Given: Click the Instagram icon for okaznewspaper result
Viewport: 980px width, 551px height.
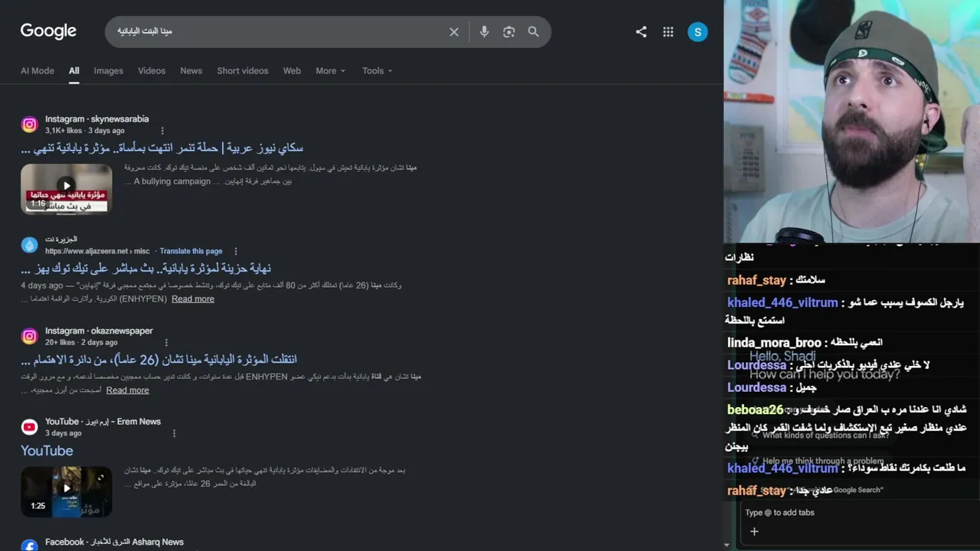Looking at the screenshot, I should pyautogui.click(x=29, y=337).
